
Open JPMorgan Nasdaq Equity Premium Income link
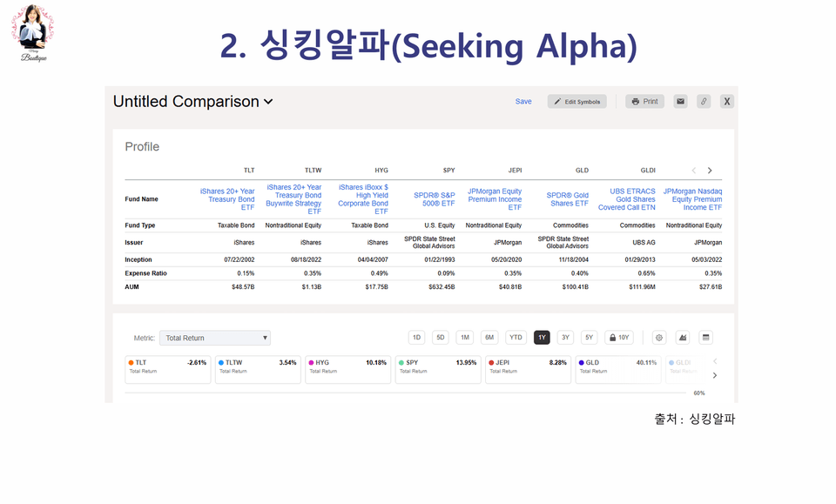(x=692, y=199)
